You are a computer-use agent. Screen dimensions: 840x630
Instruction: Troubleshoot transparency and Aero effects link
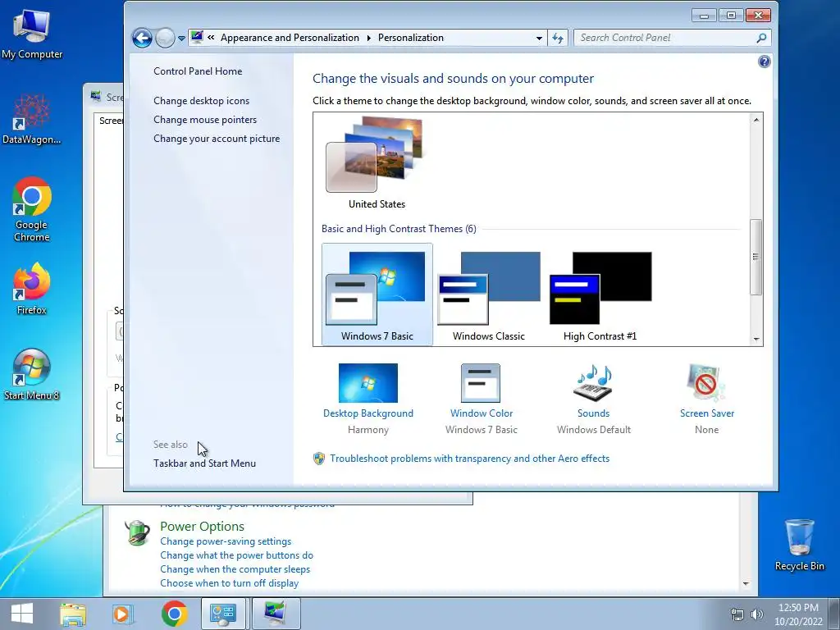tap(470, 459)
